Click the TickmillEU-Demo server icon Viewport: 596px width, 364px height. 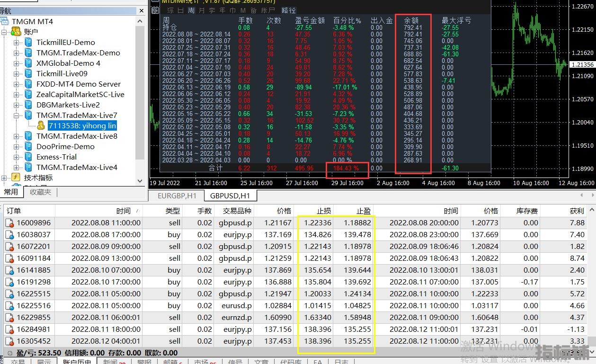(28, 43)
